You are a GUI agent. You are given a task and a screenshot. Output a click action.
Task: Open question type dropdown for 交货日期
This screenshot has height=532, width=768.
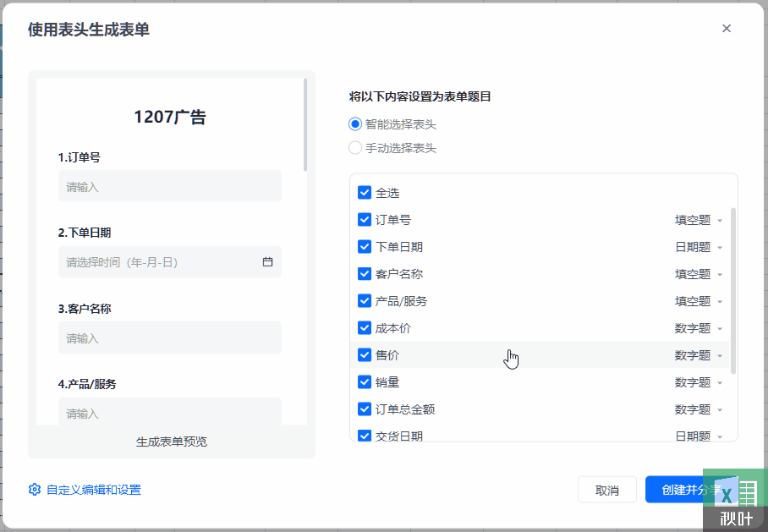click(x=699, y=436)
